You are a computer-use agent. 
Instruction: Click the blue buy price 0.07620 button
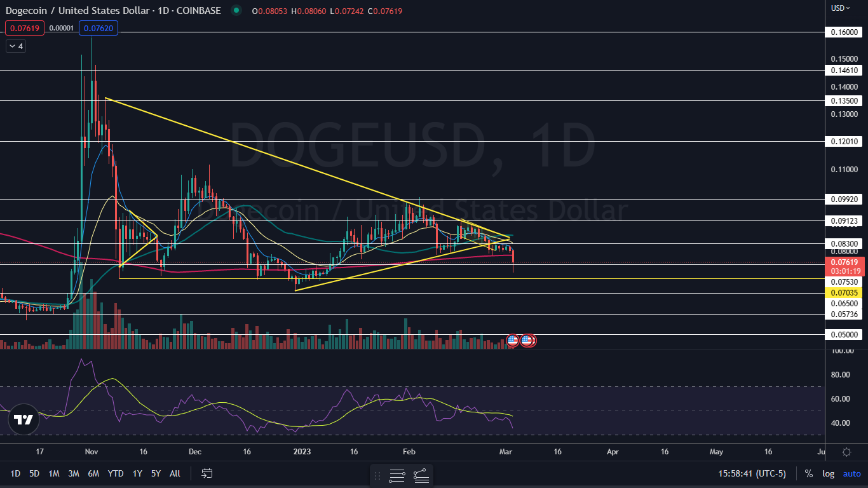(x=98, y=28)
